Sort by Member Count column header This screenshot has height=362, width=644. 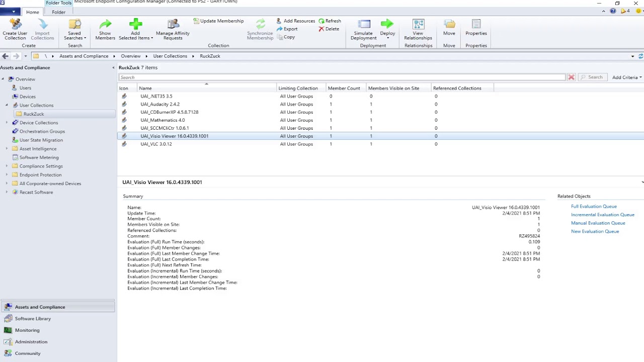coord(346,88)
